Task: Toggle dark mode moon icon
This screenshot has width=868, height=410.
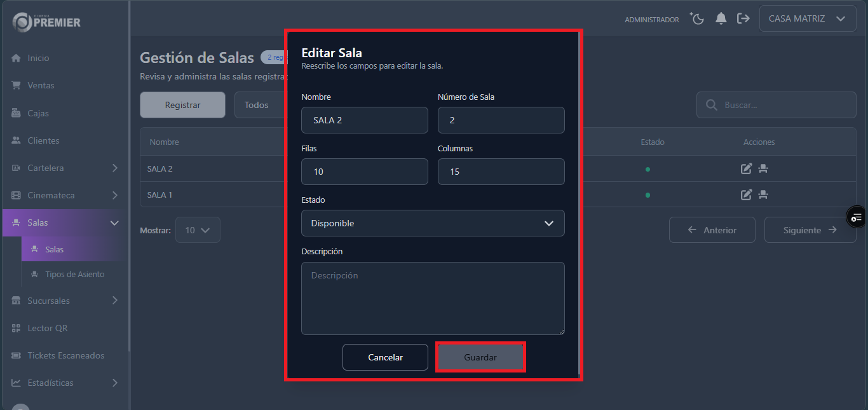Action: pos(698,19)
